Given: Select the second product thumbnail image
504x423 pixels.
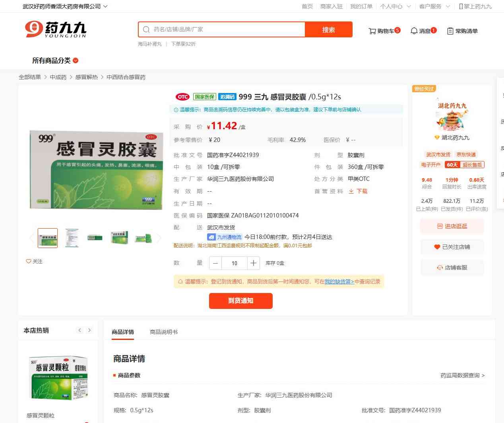Looking at the screenshot, I should (x=72, y=238).
